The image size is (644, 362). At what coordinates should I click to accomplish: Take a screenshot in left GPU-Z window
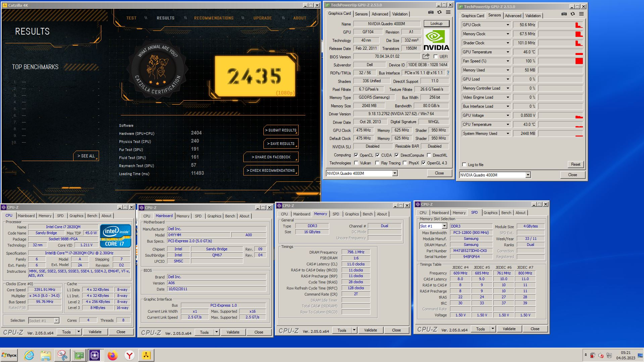[x=431, y=12]
